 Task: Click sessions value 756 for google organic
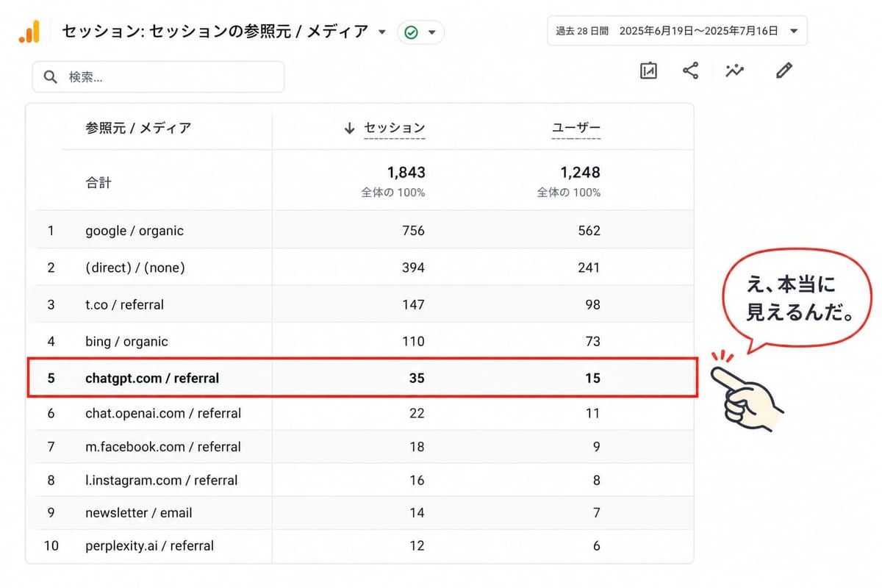click(413, 231)
